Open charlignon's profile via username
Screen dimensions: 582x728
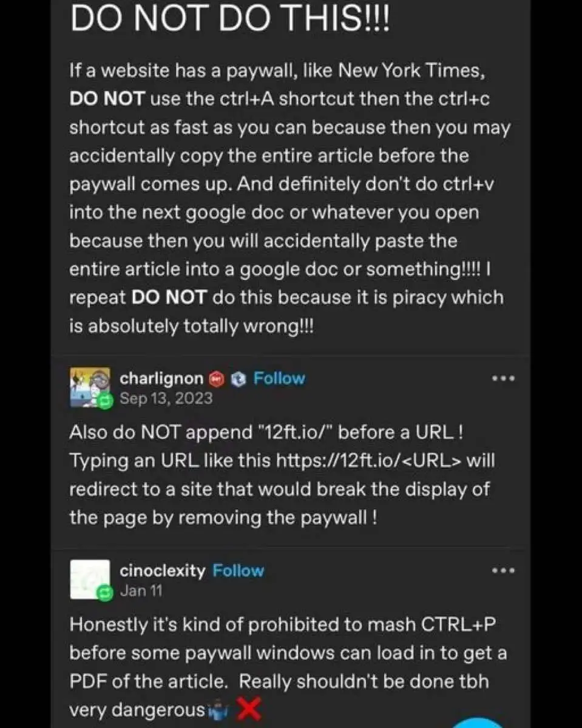[161, 379]
